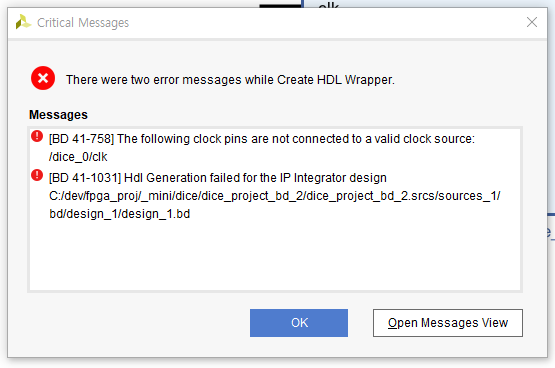Close the Critical Messages dialog
555x368 pixels.
pyautogui.click(x=532, y=22)
